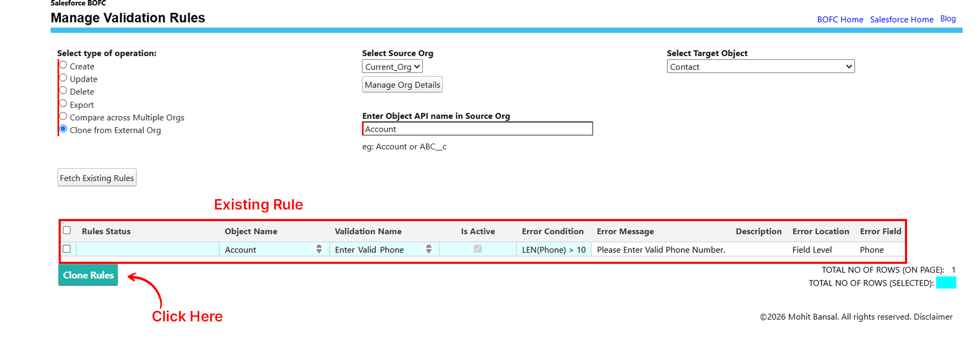The width and height of the screenshot is (980, 343).
Task: Toggle the Is Active checkbox for Account rule
Action: [478, 249]
